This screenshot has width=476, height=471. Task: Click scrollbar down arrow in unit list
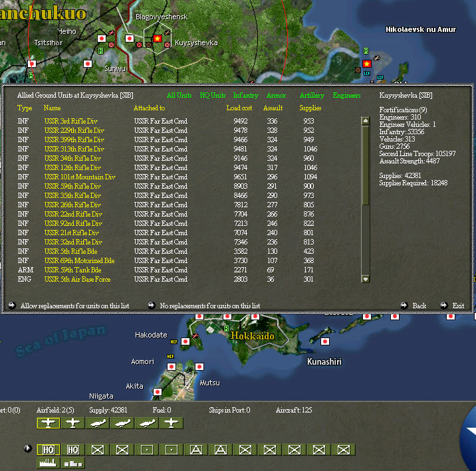pyautogui.click(x=366, y=279)
